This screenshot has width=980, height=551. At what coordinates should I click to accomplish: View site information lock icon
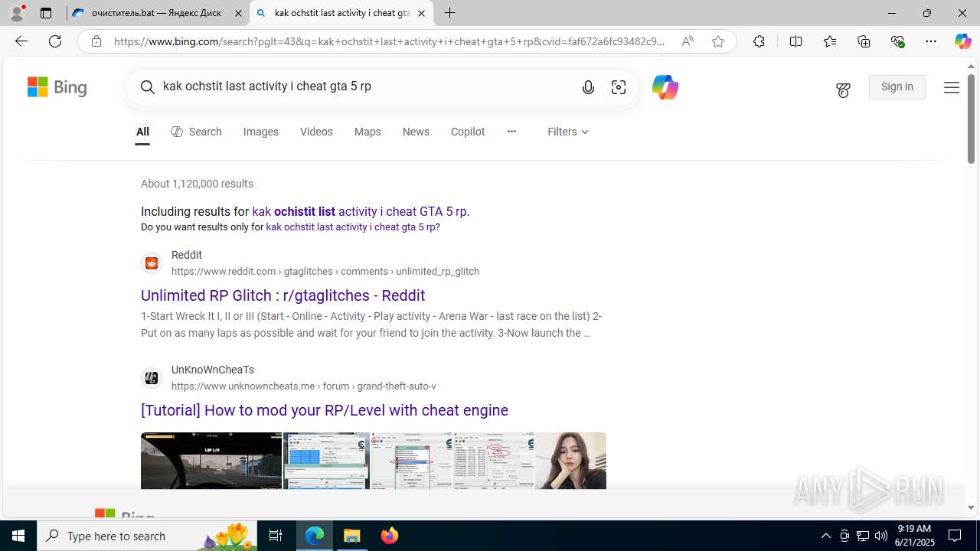coord(96,41)
